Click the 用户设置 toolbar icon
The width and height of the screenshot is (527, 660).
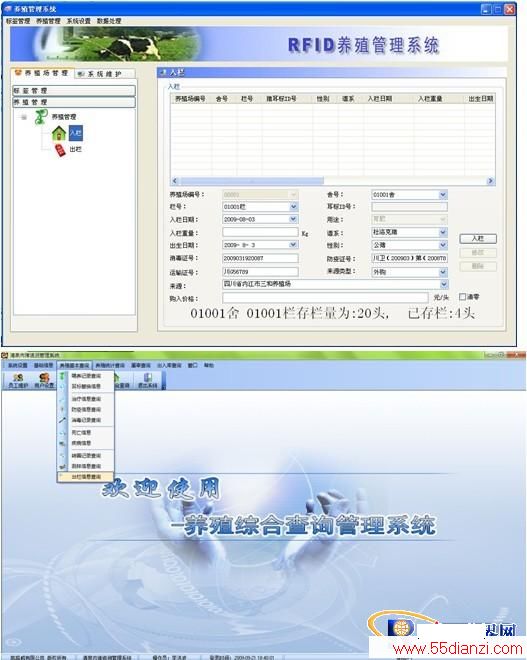44,381
